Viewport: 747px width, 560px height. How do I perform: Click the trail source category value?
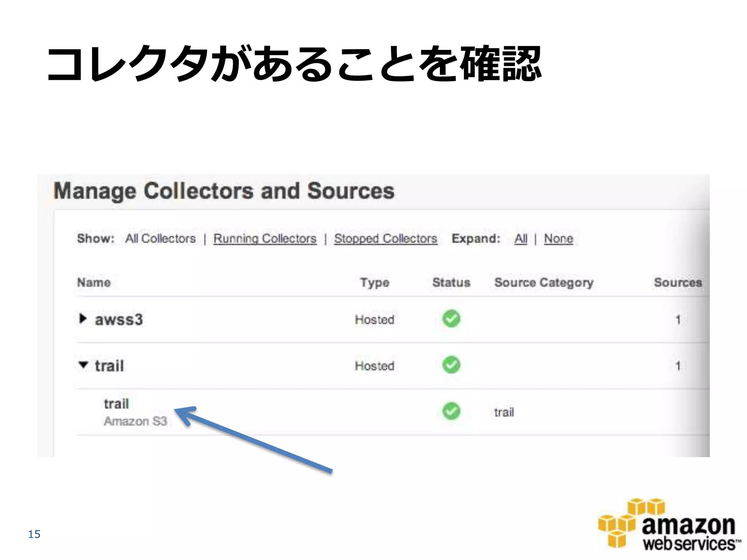coord(504,412)
